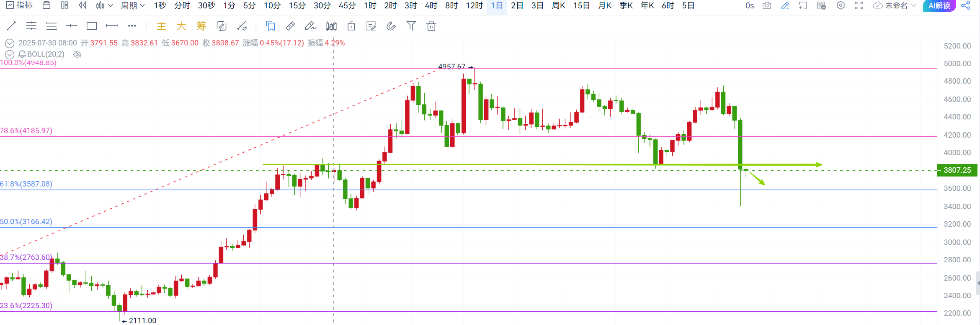Select the price range measure line tool
Screen dimensions: 980x325
click(112, 26)
